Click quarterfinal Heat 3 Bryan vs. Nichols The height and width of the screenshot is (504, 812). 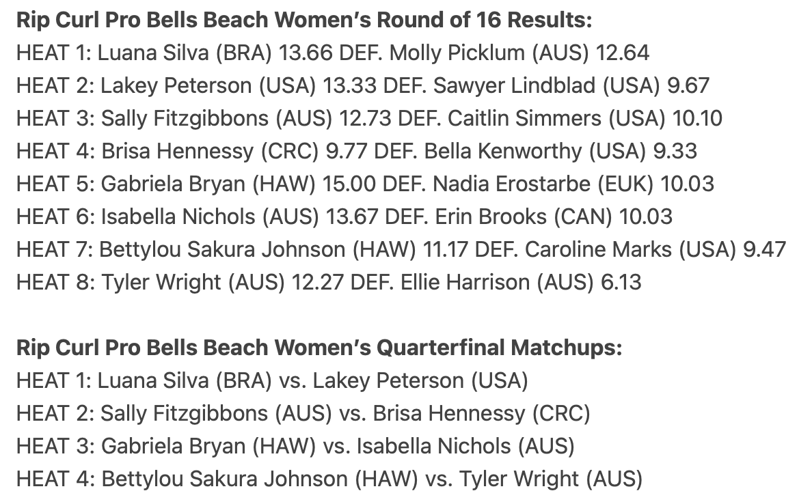pos(296,446)
